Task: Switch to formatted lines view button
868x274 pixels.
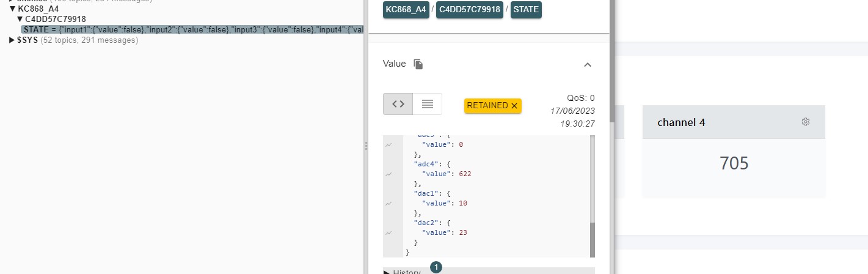Action: coord(428,104)
